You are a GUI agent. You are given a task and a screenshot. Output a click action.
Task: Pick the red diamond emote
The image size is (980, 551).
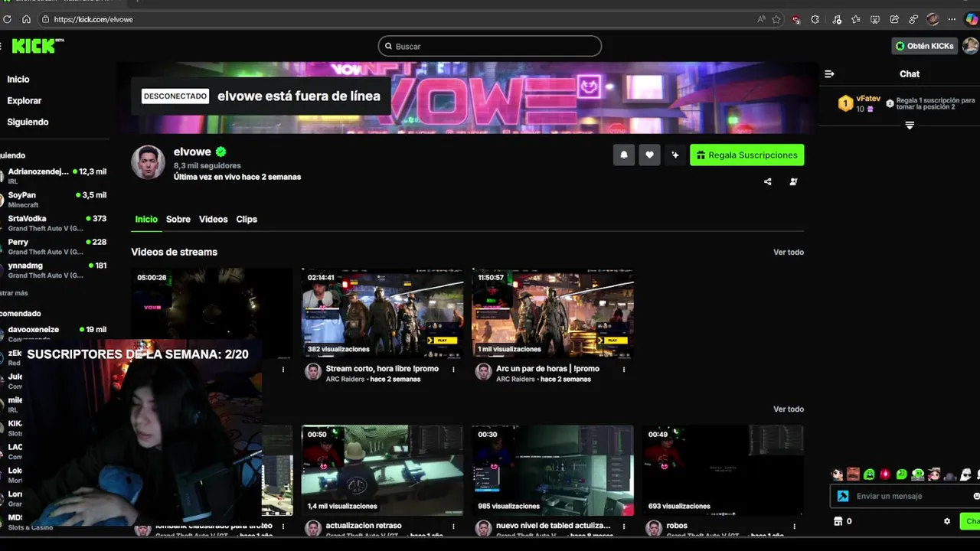885,474
